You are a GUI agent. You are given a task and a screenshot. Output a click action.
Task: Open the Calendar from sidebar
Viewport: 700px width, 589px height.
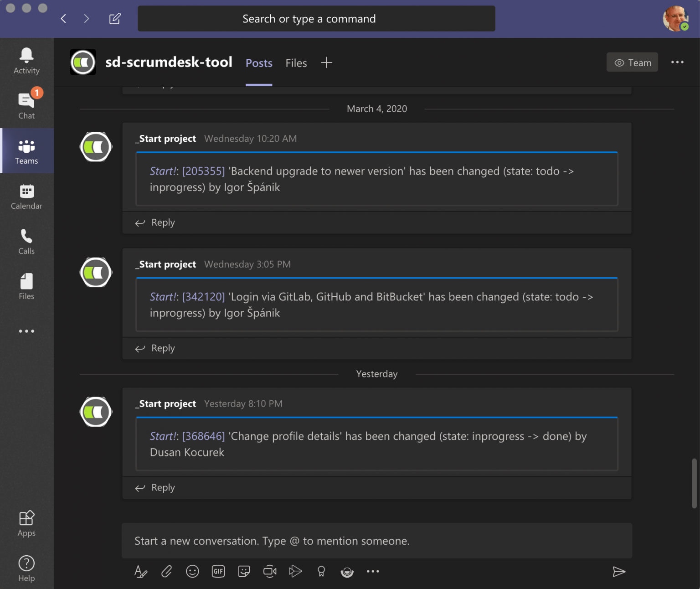[x=26, y=196]
